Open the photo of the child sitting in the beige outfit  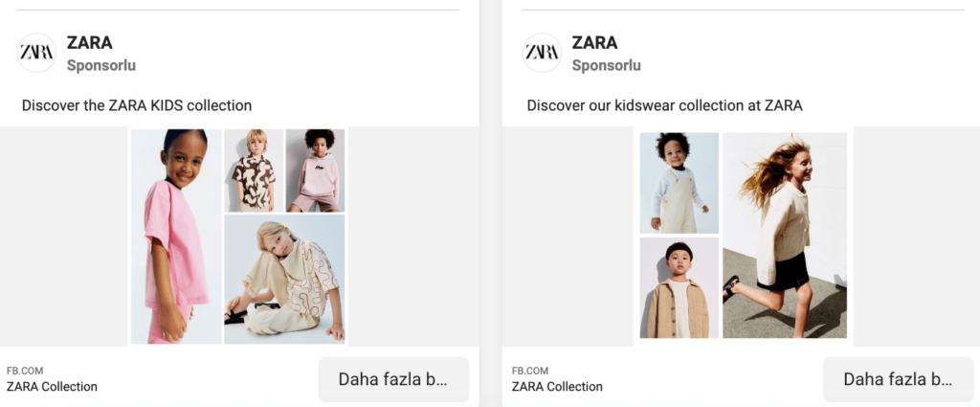click(x=284, y=279)
